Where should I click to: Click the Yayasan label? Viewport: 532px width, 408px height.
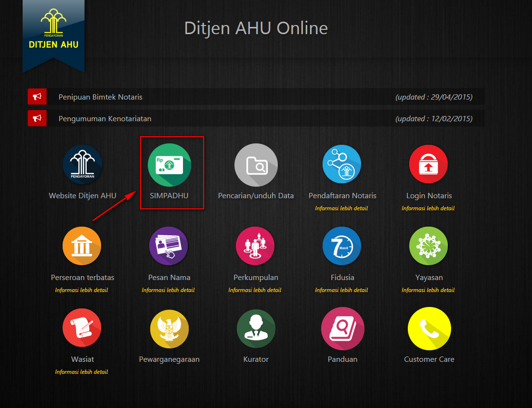[x=429, y=278]
